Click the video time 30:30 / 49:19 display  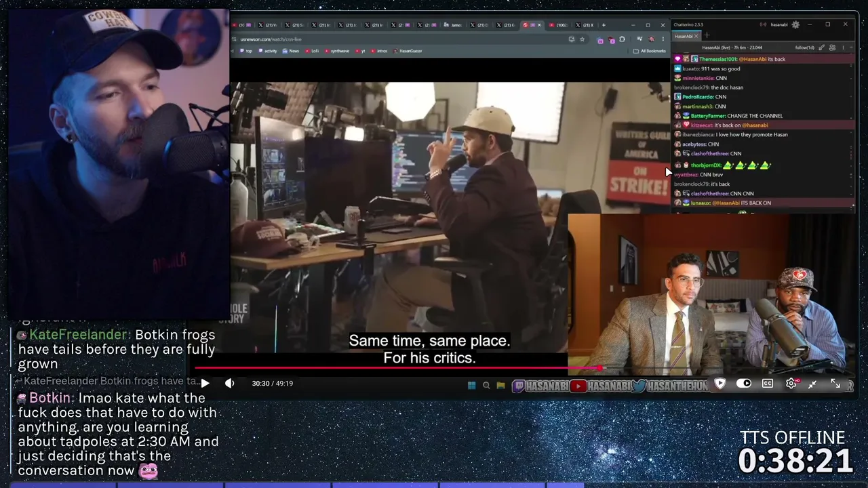[x=273, y=384]
